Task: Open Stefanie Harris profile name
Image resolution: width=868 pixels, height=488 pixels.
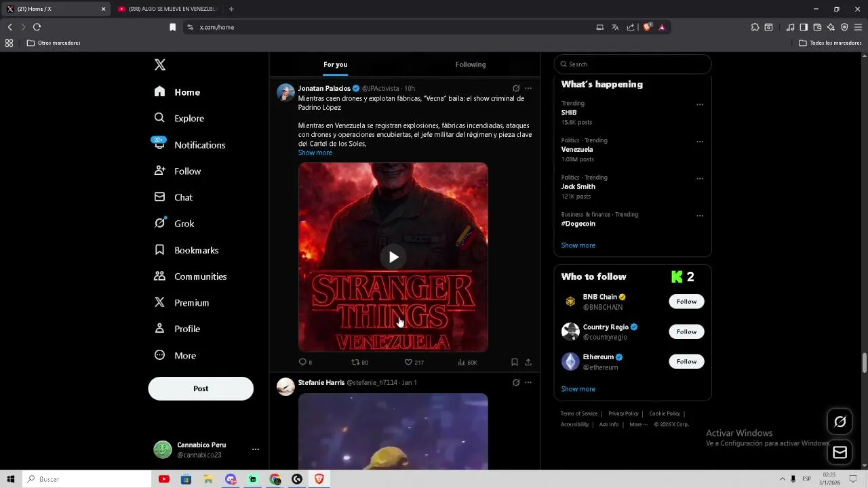Action: [x=321, y=382]
